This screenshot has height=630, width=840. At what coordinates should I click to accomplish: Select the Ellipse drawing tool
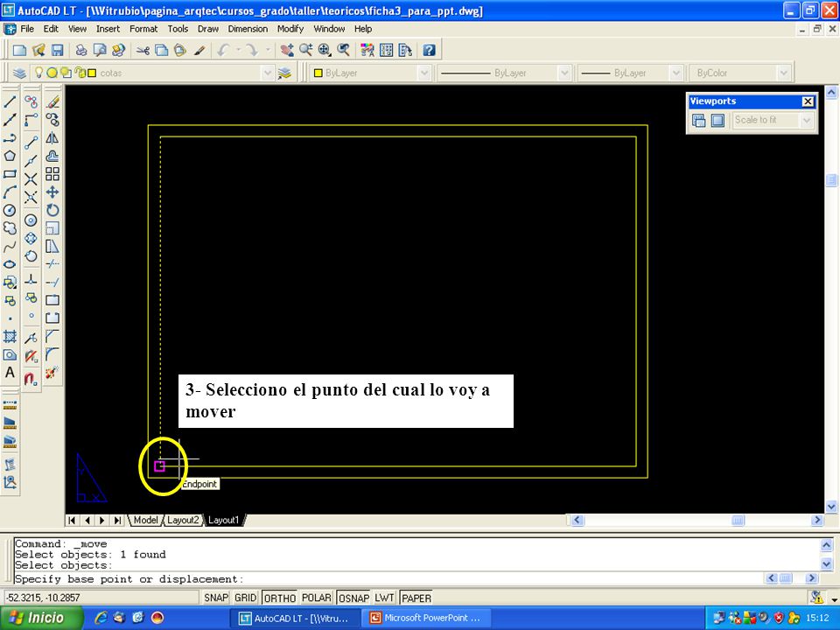point(10,264)
